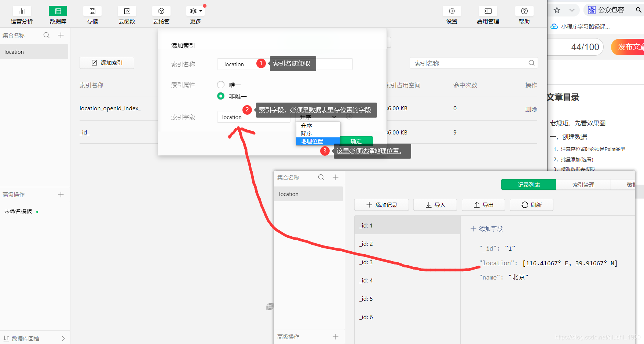
Task: Select the record _id: 2
Action: [x=407, y=244]
